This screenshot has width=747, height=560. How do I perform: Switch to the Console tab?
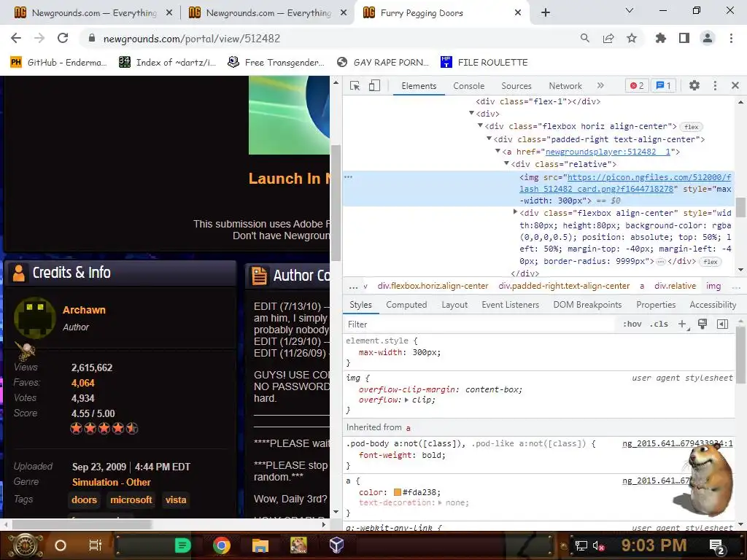coord(469,86)
